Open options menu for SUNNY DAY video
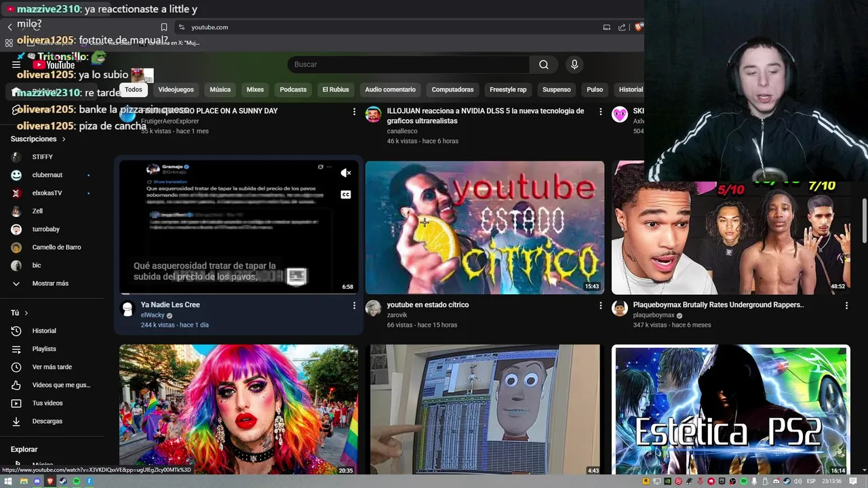868x488 pixels. click(354, 111)
